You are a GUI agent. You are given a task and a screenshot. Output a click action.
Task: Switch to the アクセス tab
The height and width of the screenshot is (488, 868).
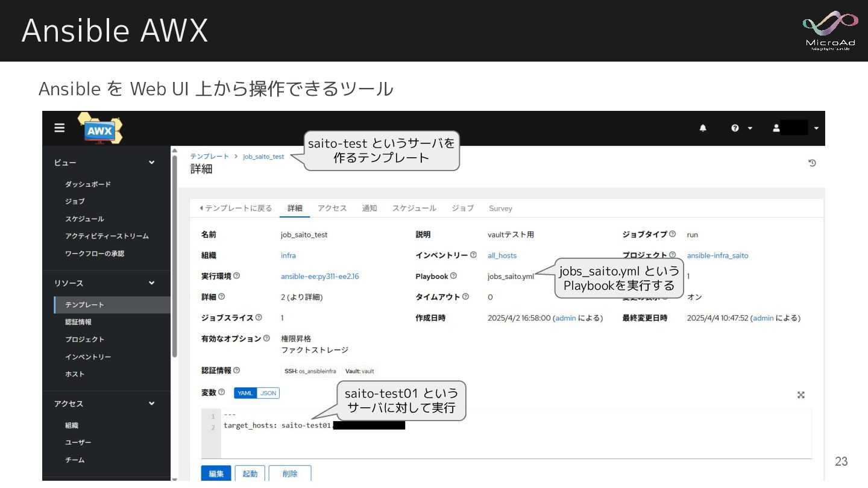point(332,208)
